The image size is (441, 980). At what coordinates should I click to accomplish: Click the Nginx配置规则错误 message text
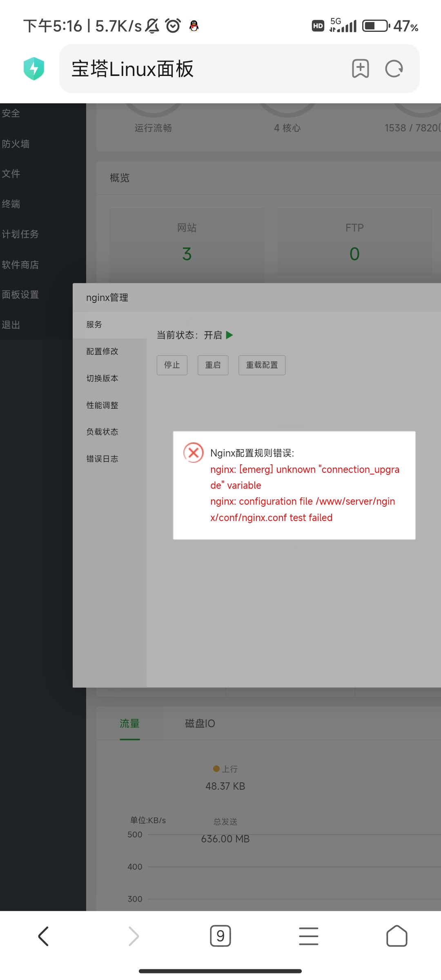pyautogui.click(x=252, y=453)
